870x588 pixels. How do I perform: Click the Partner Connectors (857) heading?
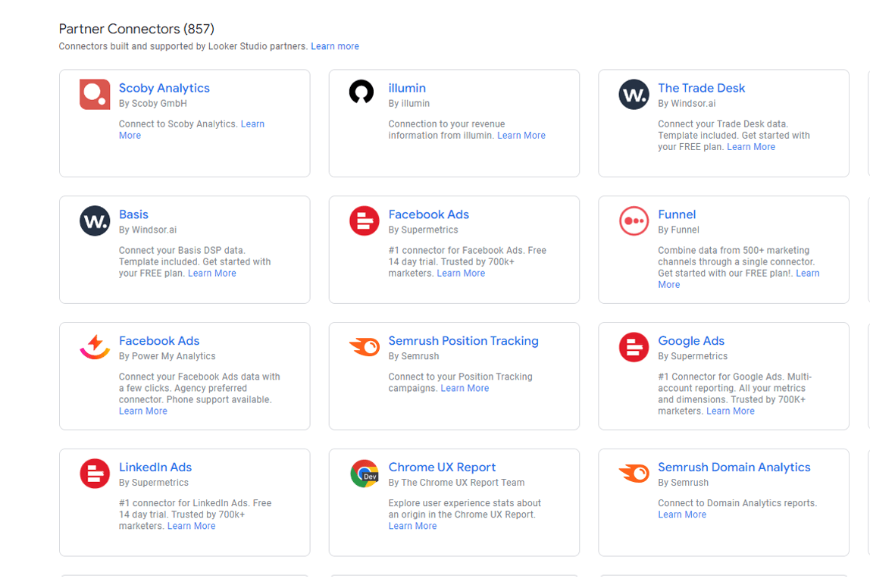click(x=136, y=29)
